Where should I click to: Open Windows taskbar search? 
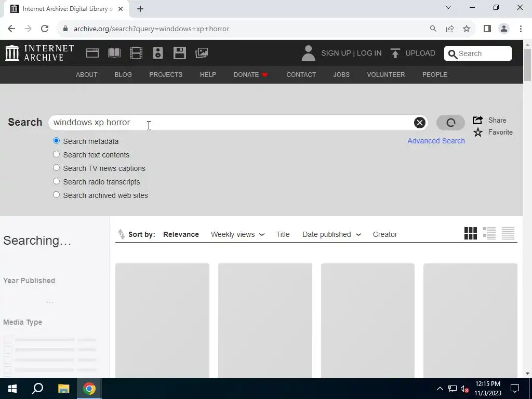37,389
